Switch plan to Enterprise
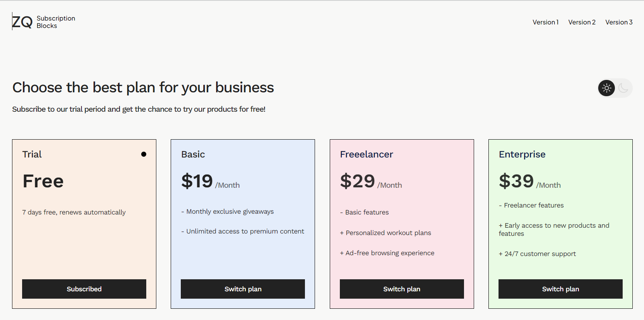 point(560,289)
